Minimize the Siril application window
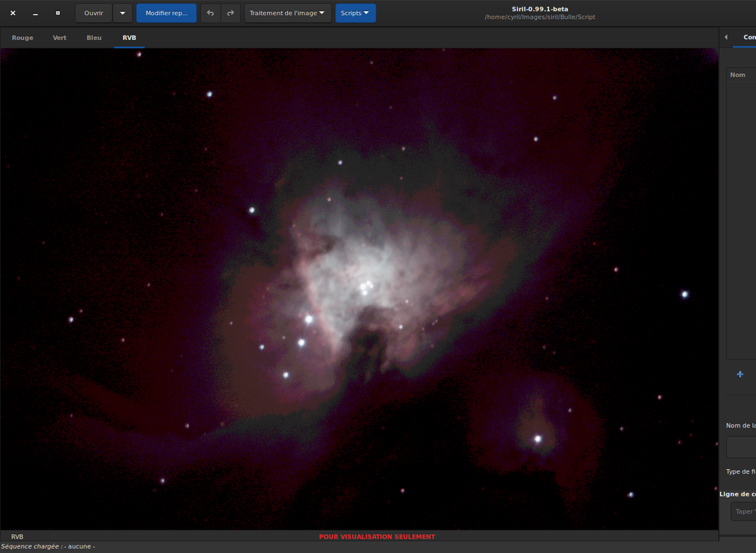The image size is (756, 553). click(36, 13)
